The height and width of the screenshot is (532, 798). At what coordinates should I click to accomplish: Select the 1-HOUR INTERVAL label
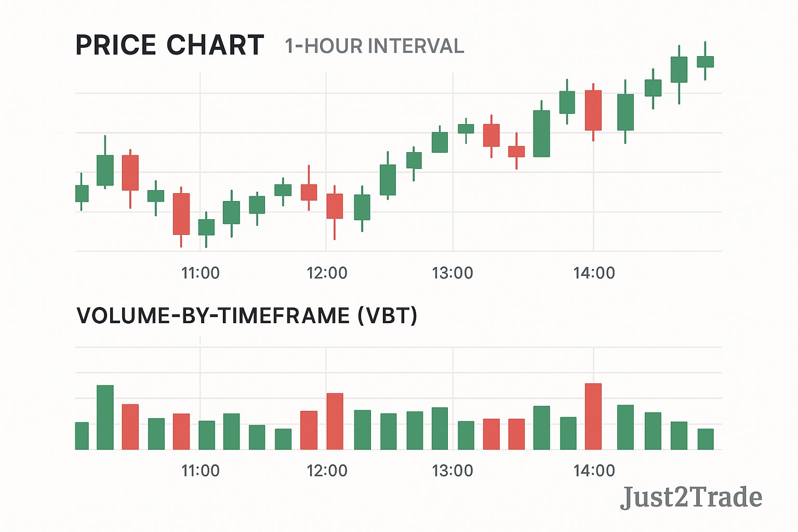point(374,46)
